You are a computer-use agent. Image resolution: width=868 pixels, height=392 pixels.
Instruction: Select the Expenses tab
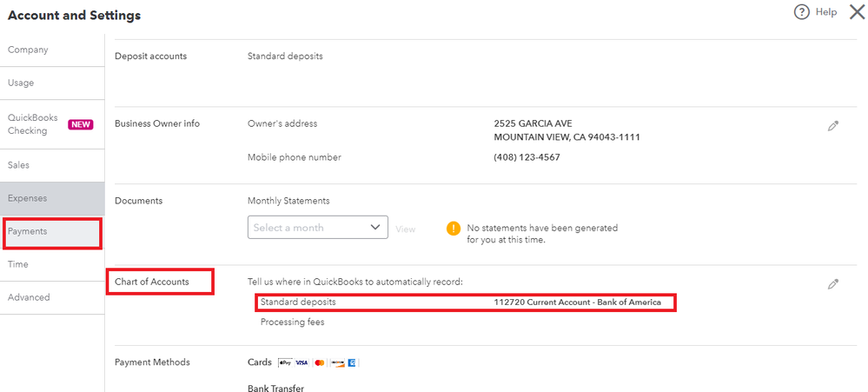click(x=28, y=198)
